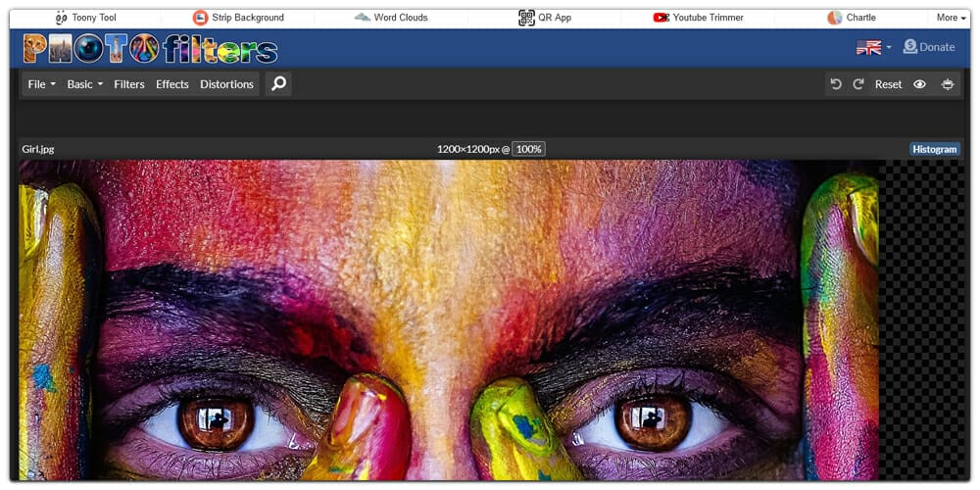Toggle the eye preview original icon

(919, 84)
